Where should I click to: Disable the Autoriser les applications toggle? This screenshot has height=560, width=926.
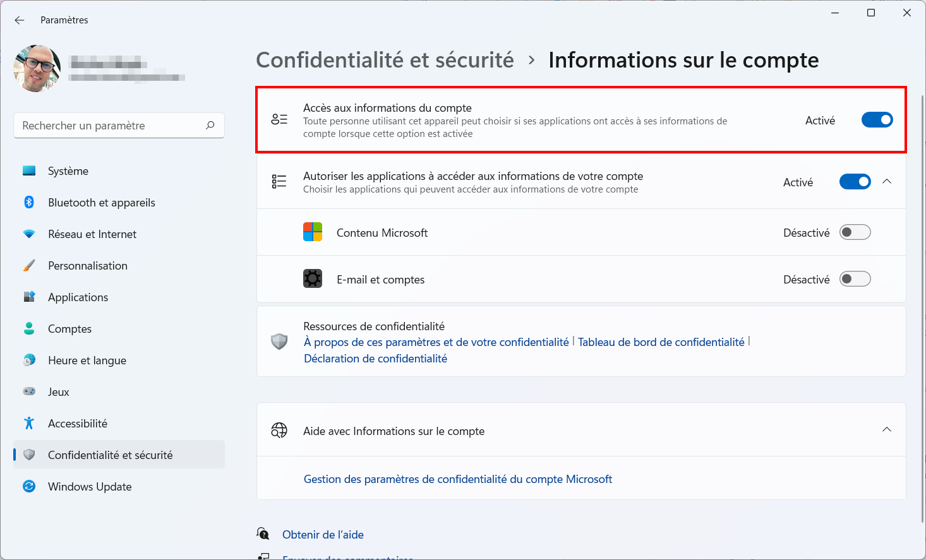pyautogui.click(x=855, y=182)
